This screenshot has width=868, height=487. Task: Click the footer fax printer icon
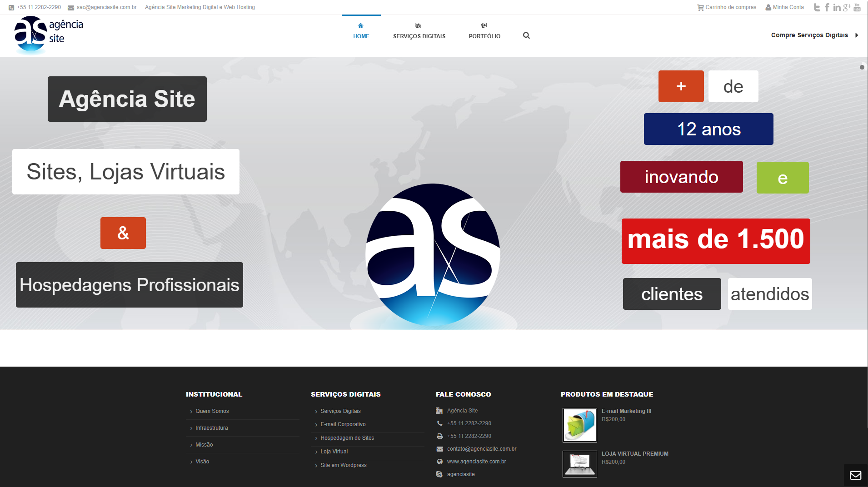[x=439, y=436]
